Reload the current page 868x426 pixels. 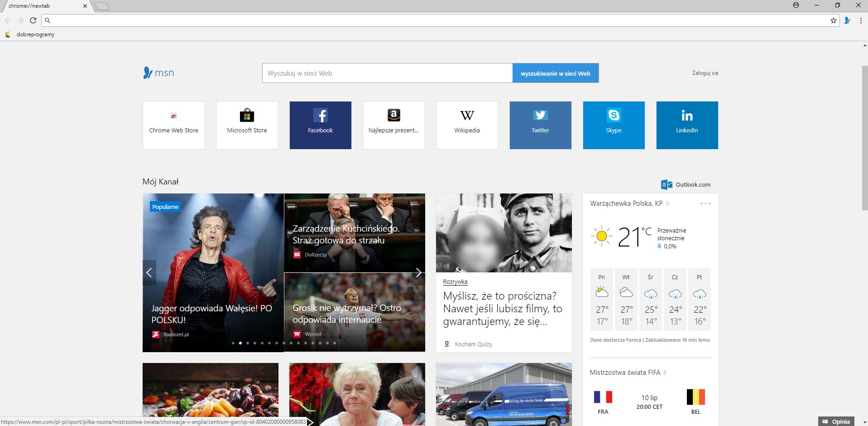tap(33, 20)
